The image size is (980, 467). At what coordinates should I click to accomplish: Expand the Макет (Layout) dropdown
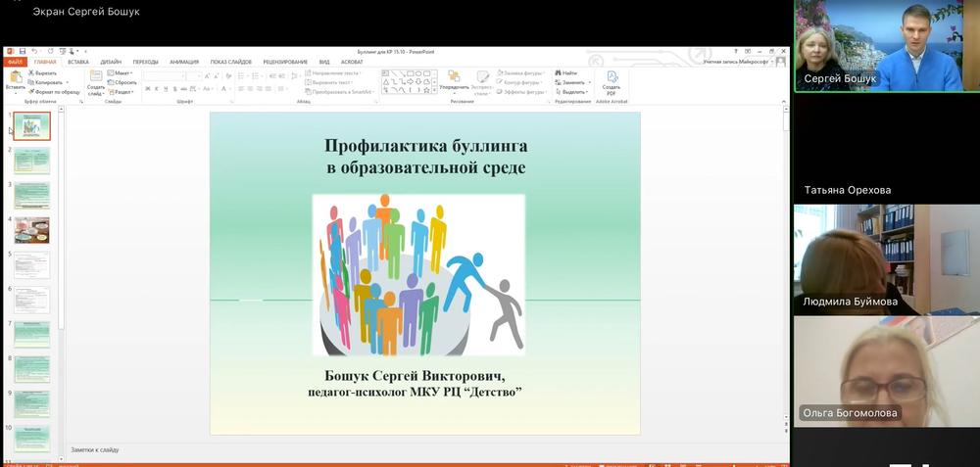click(122, 72)
